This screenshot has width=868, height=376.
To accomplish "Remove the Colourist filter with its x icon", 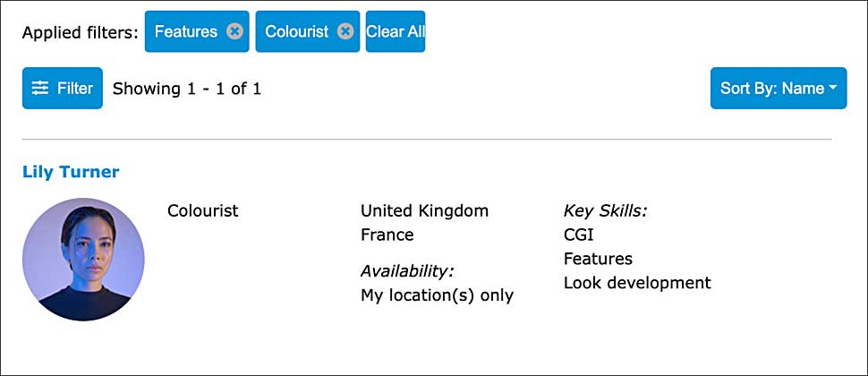I will click(x=345, y=31).
